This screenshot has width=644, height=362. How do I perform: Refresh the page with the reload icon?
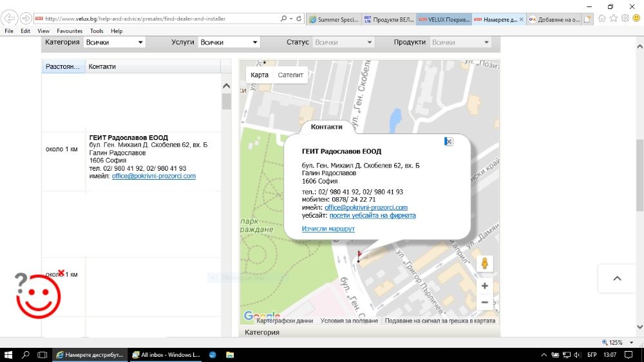coord(299,19)
